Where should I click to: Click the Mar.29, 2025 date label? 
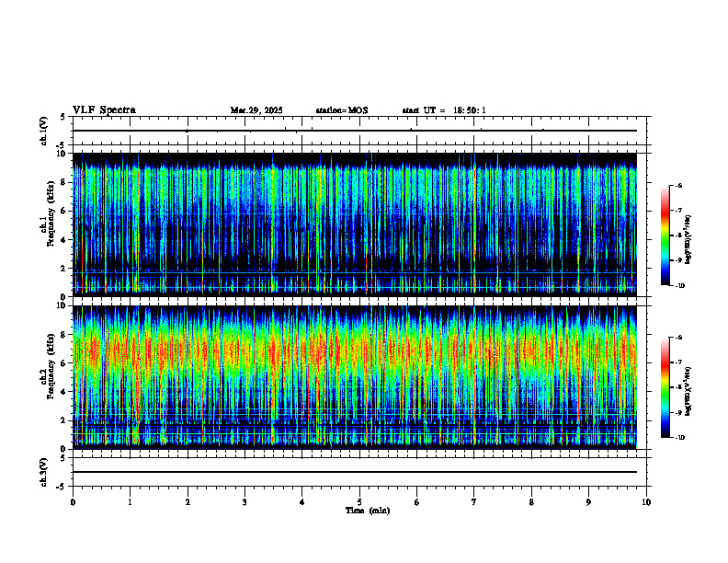click(x=256, y=110)
